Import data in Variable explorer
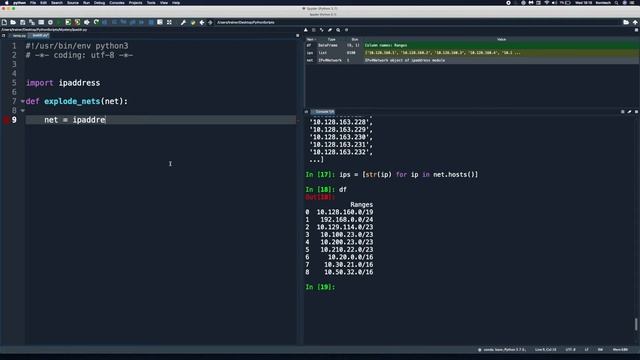The width and height of the screenshot is (640, 360). pyautogui.click(x=306, y=30)
